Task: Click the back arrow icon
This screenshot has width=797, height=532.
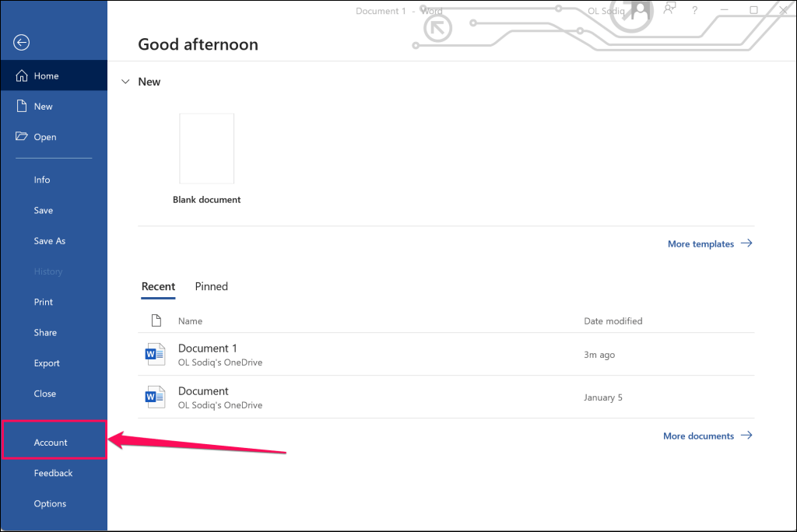Action: click(22, 43)
